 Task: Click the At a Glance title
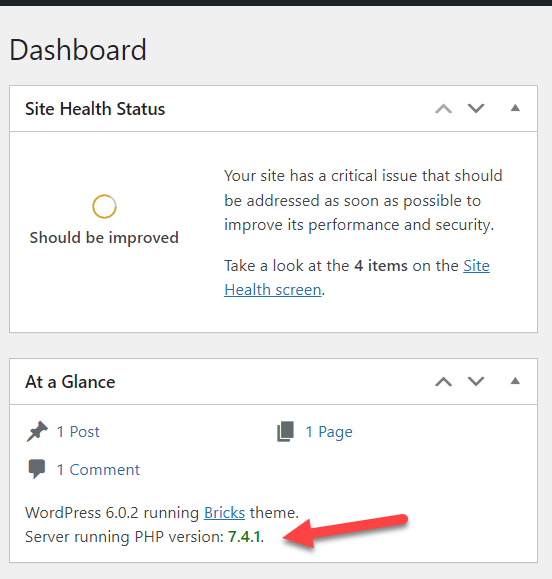pyautogui.click(x=70, y=382)
